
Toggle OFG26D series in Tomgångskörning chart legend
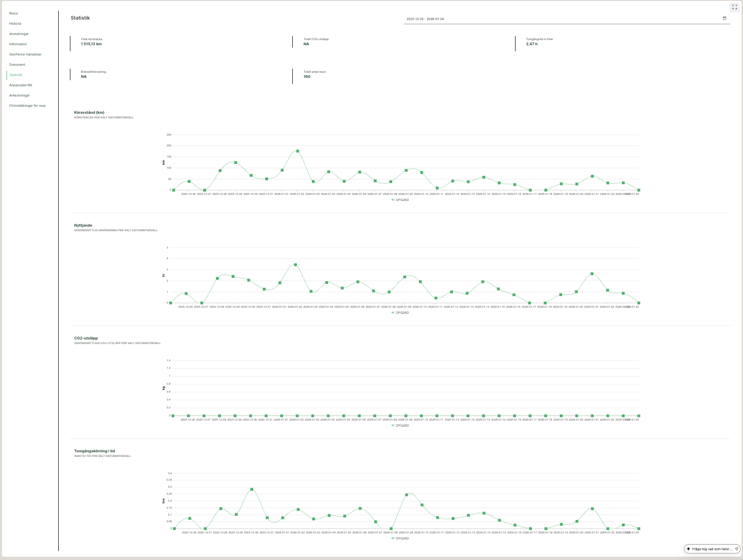pyautogui.click(x=400, y=539)
